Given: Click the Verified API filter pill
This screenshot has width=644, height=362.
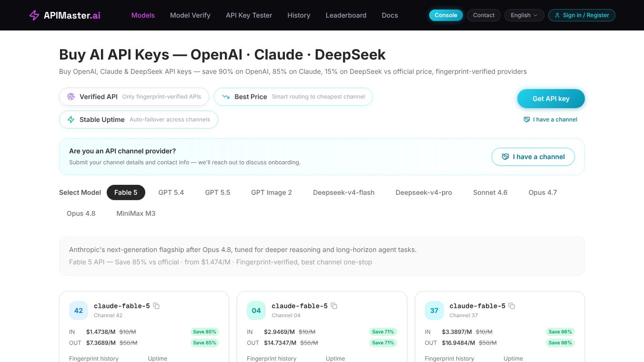Looking at the screenshot, I should [134, 97].
